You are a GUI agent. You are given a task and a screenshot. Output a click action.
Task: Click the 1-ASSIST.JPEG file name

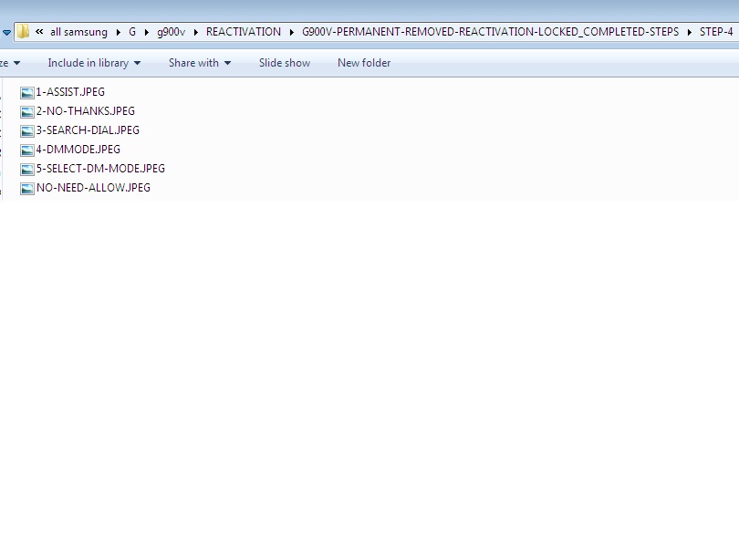pyautogui.click(x=70, y=92)
